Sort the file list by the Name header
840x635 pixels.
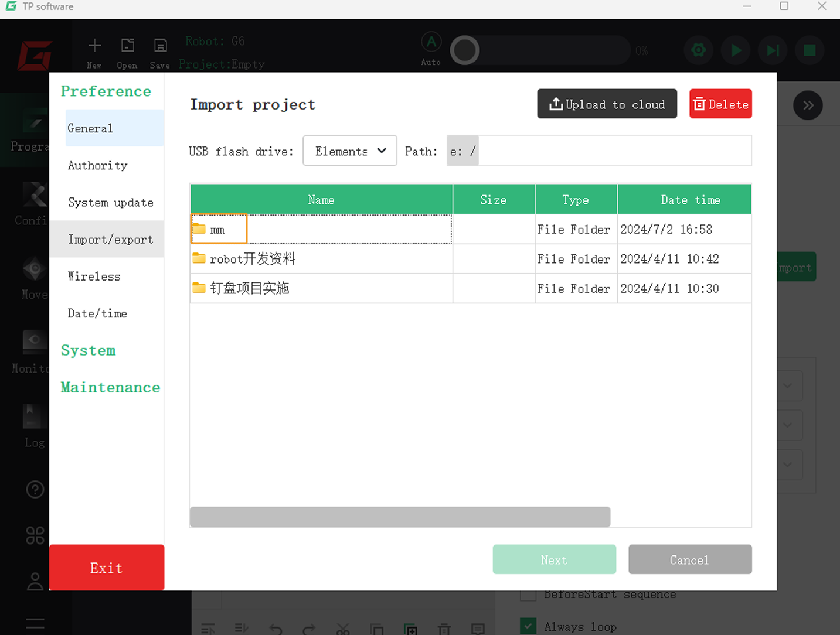(321, 199)
